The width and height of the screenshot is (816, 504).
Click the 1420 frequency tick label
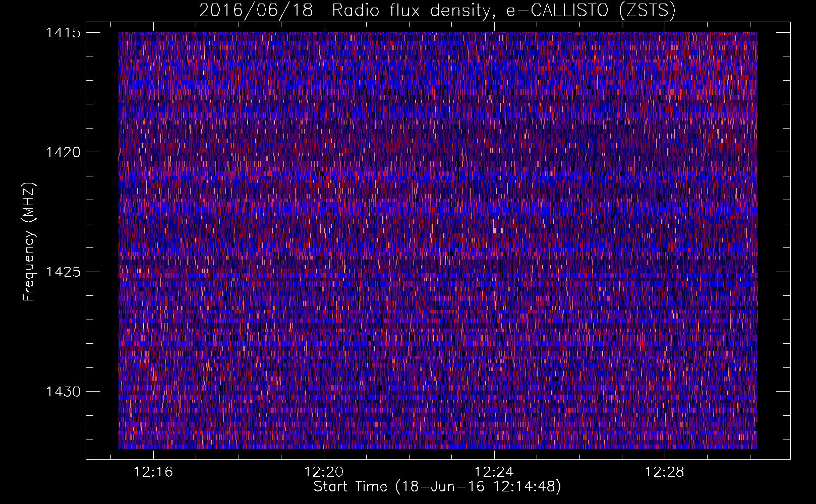(x=64, y=152)
